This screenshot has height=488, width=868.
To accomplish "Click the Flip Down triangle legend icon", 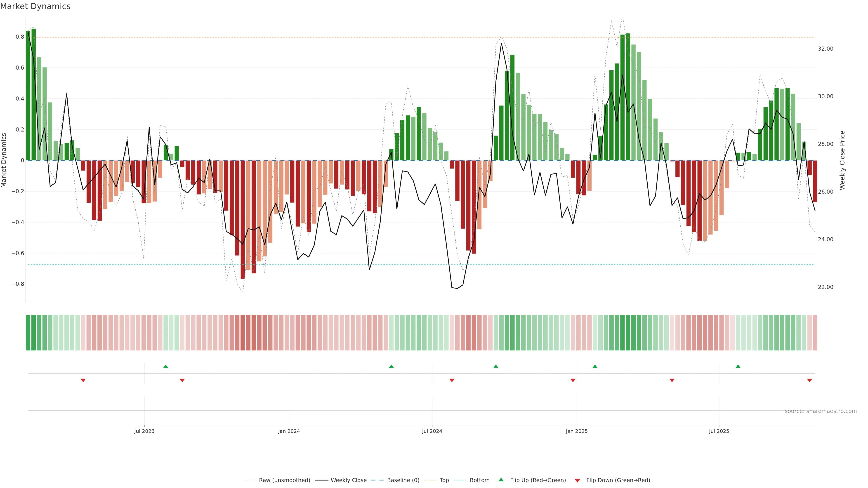I will pos(577,480).
